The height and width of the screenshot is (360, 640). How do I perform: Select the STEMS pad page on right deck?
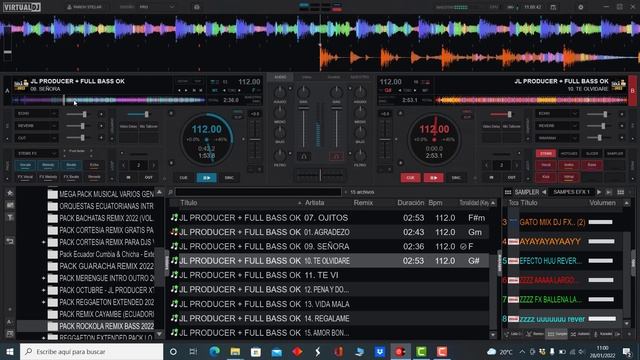[546, 153]
